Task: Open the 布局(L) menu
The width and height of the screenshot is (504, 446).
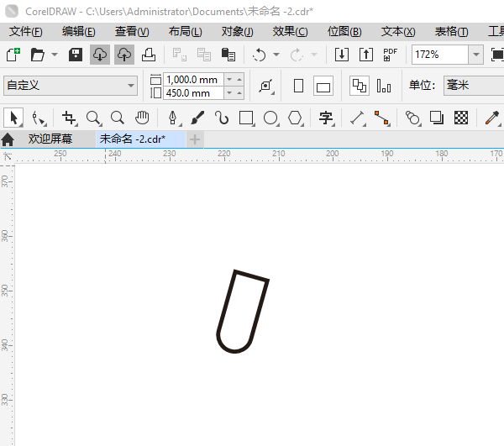Action: click(x=185, y=32)
